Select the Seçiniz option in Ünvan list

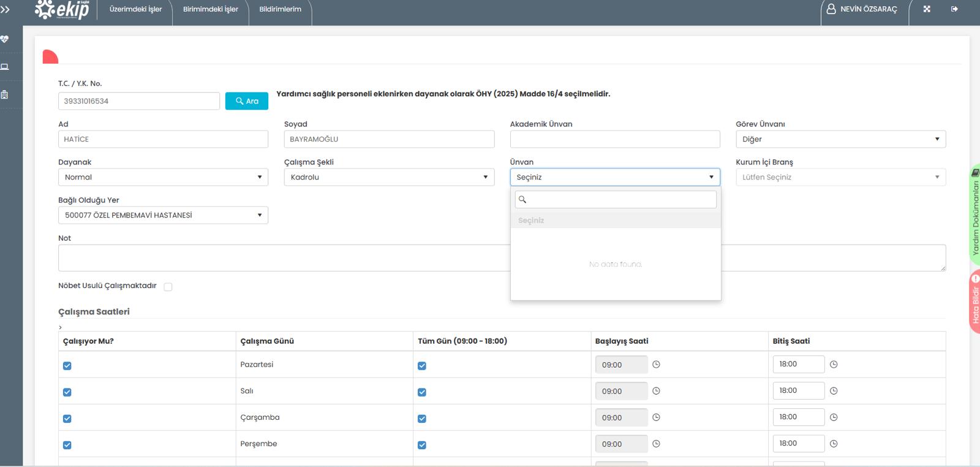coord(616,221)
